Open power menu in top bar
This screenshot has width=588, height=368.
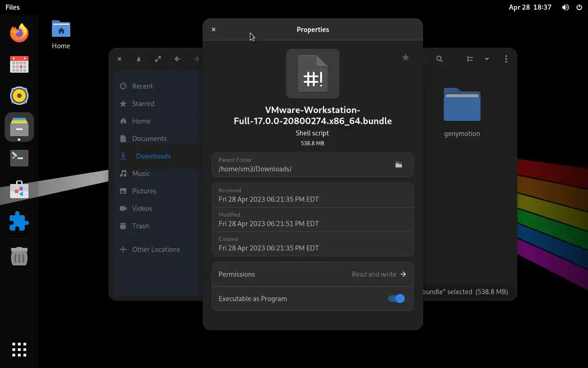[579, 7]
